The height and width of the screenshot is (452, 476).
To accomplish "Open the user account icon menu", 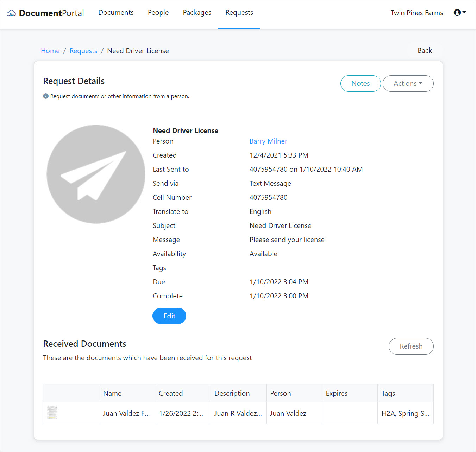I will pos(457,12).
